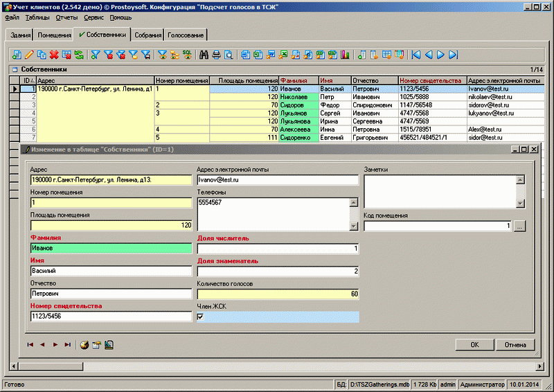Click the Фамилия input field
554x392 pixels.
(111, 248)
